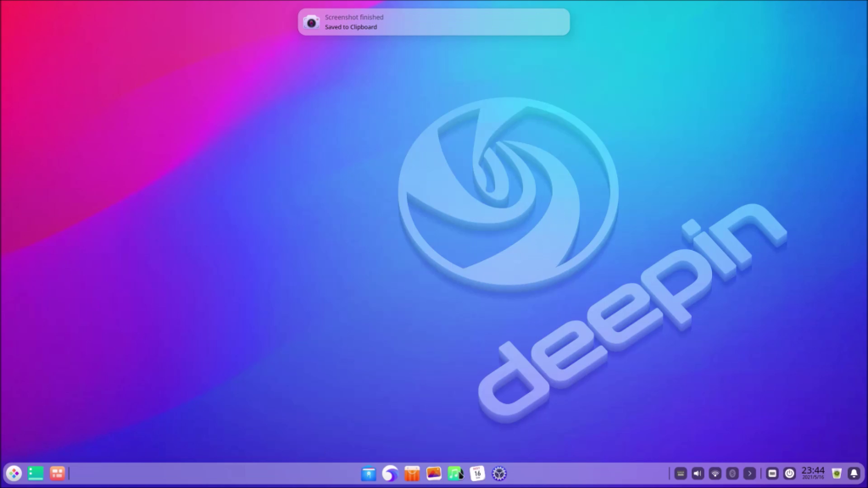Open Control Center gear icon
Image resolution: width=868 pixels, height=488 pixels.
tap(499, 474)
